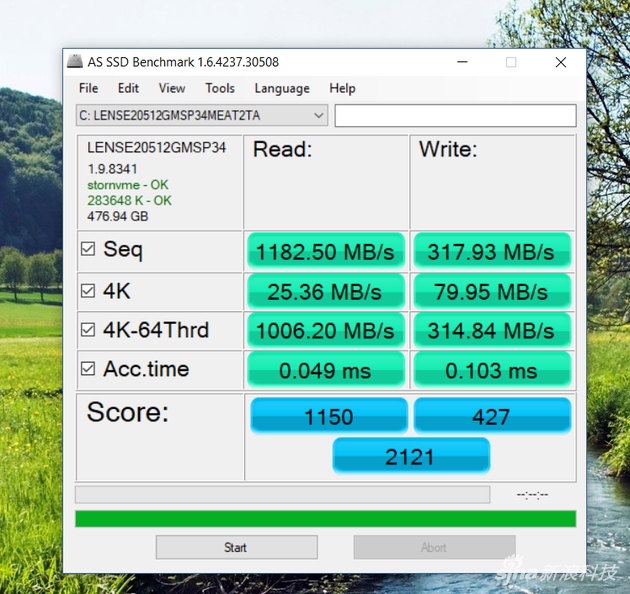Open the File menu
630x594 pixels.
tap(88, 88)
